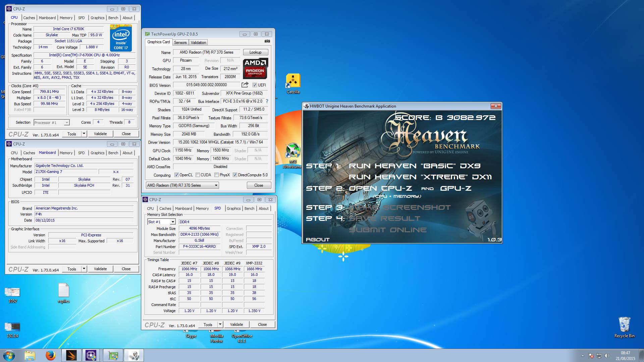Select the 'replies' text file on desktop
The height and width of the screenshot is (362, 644).
[63, 293]
